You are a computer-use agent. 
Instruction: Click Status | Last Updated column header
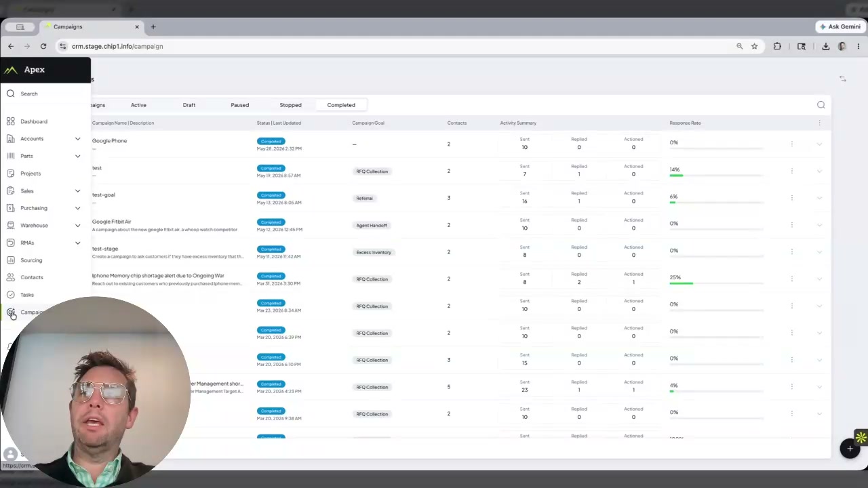coord(279,123)
